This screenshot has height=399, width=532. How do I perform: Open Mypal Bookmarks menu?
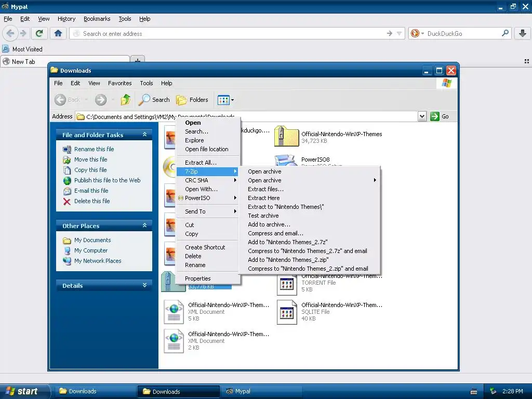tap(97, 19)
